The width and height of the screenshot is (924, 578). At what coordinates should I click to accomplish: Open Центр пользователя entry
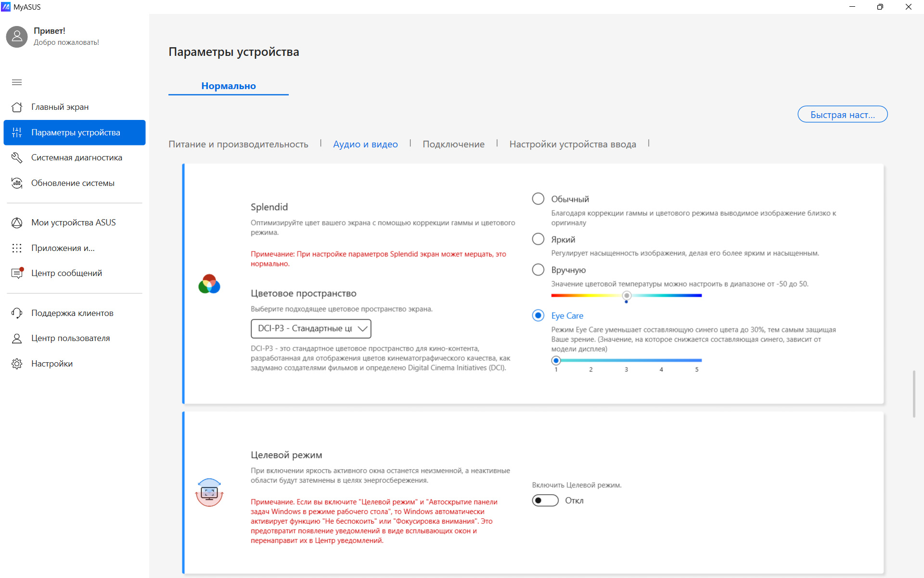coord(75,338)
